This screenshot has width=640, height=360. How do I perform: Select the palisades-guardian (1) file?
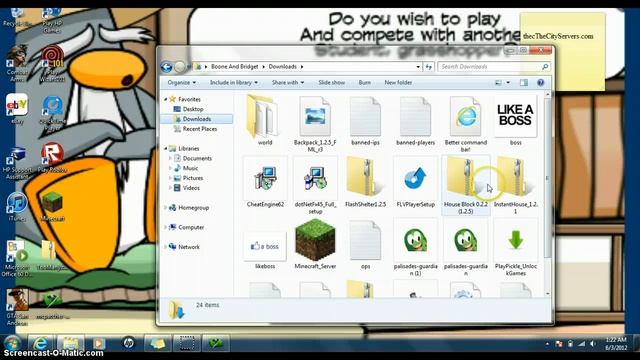point(416,248)
